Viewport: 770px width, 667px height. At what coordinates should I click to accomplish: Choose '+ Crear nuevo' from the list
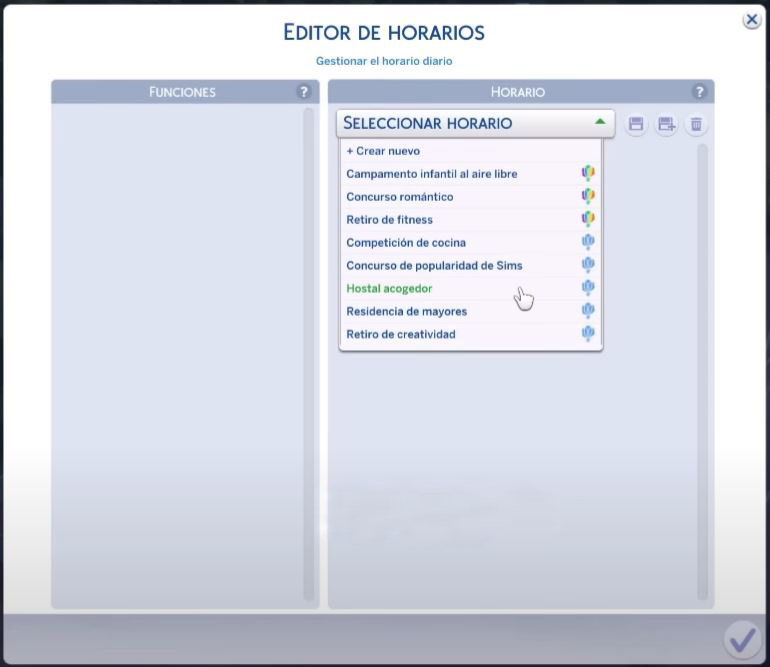click(x=383, y=151)
